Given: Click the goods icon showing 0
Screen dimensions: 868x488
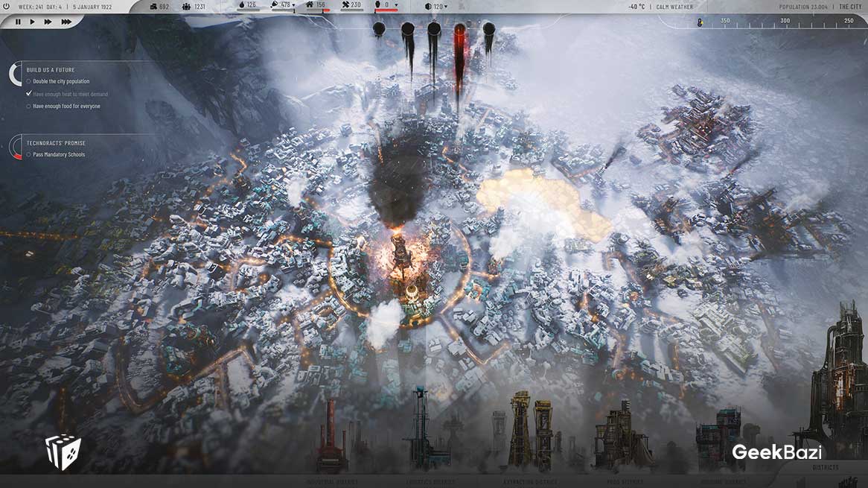Looking at the screenshot, I should pos(378,4).
